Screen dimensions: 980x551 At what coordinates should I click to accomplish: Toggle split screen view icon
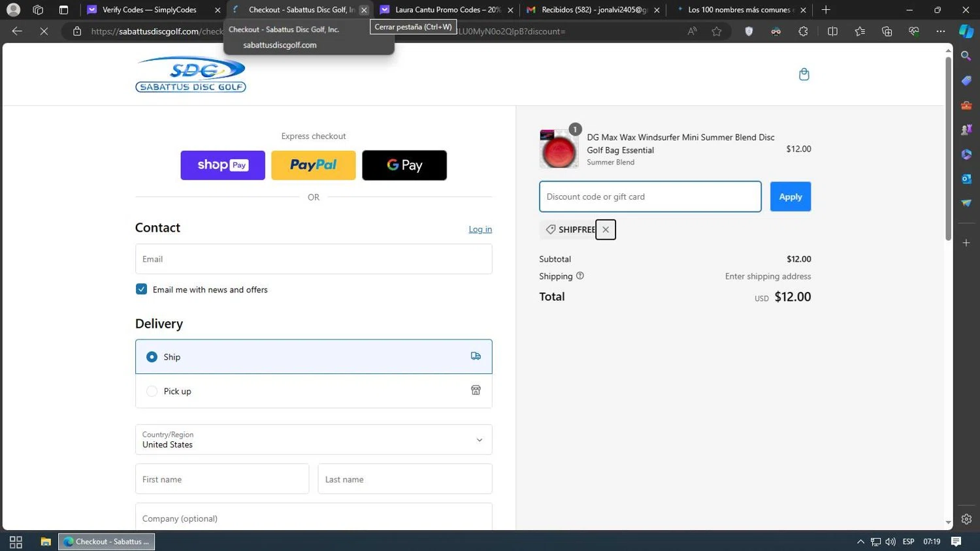pyautogui.click(x=832, y=31)
